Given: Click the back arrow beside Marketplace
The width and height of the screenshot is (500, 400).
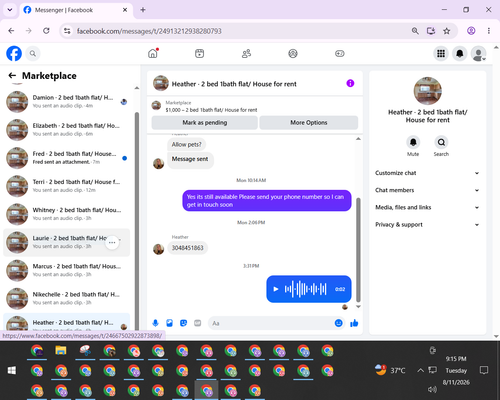Looking at the screenshot, I should coord(12,76).
